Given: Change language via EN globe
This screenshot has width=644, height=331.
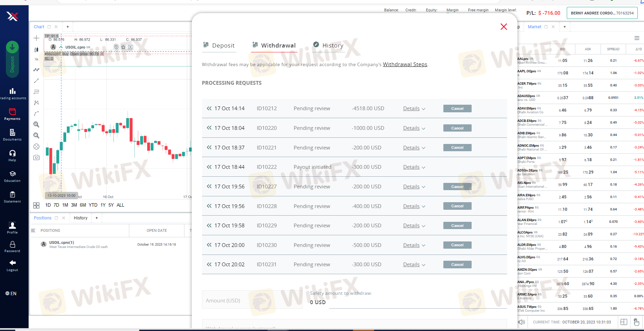Looking at the screenshot, I should click(x=11, y=293).
